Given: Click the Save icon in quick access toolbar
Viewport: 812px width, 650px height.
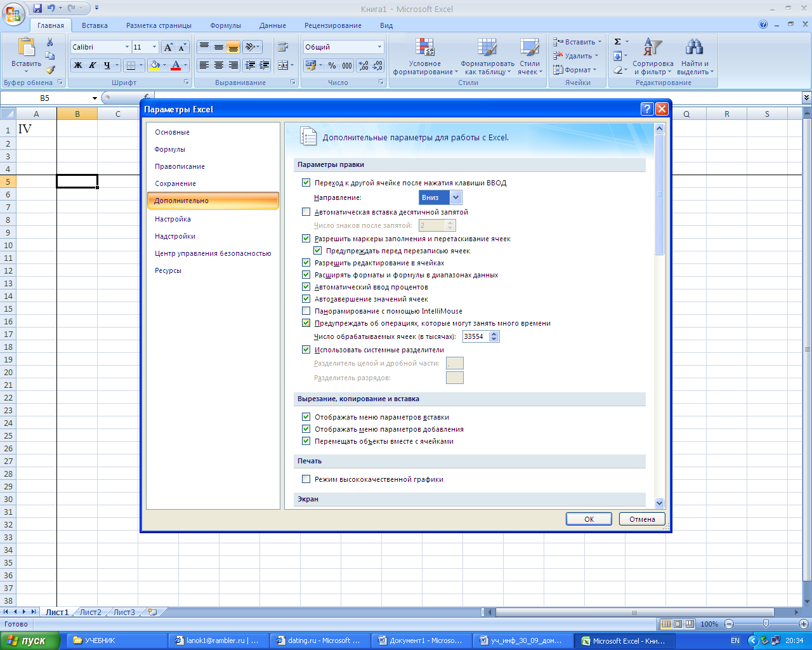Looking at the screenshot, I should point(37,8).
